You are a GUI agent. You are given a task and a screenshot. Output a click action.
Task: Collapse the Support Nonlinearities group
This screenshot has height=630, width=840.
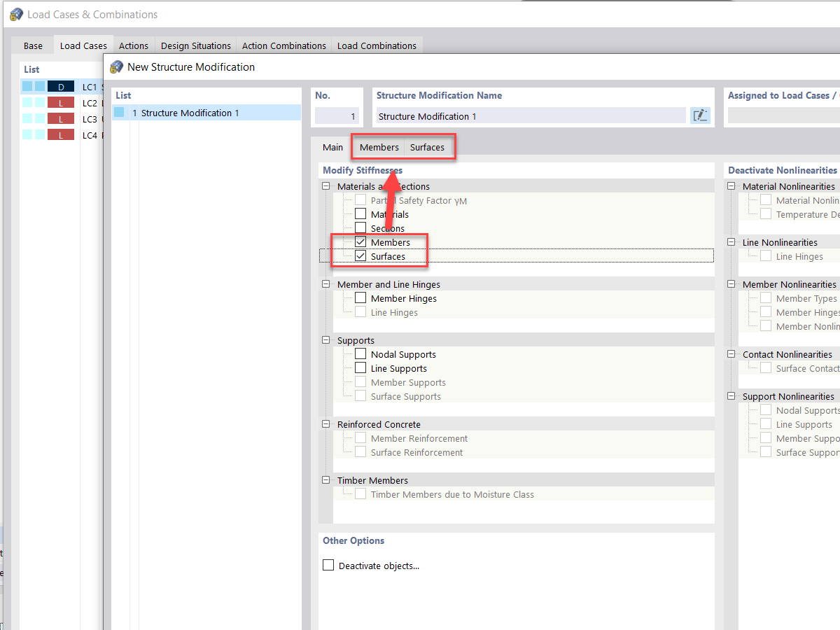(731, 396)
